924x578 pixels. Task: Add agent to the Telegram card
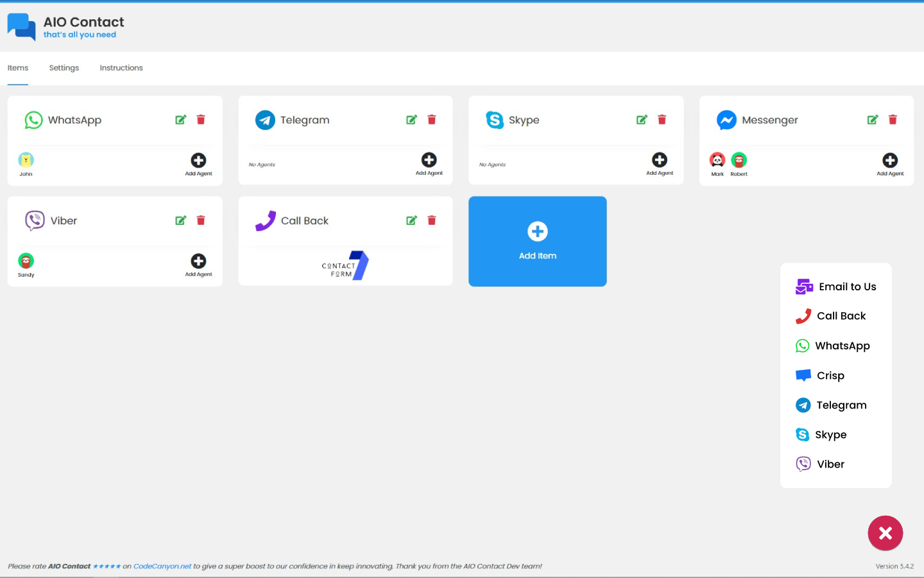(429, 164)
